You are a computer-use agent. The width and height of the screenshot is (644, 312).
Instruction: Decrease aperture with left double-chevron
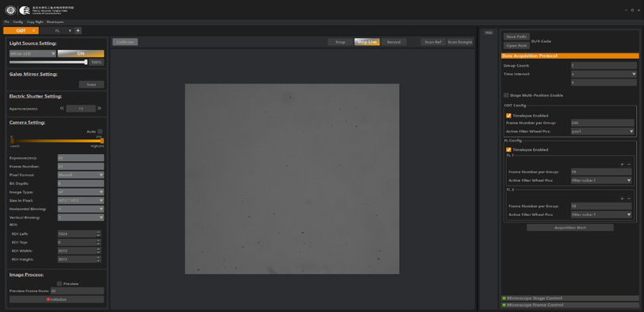click(62, 109)
